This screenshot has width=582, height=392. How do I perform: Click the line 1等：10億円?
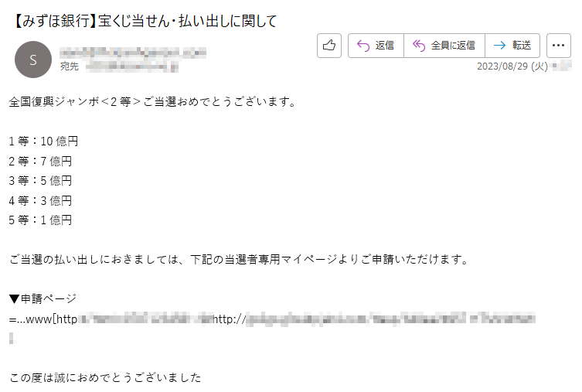point(43,141)
